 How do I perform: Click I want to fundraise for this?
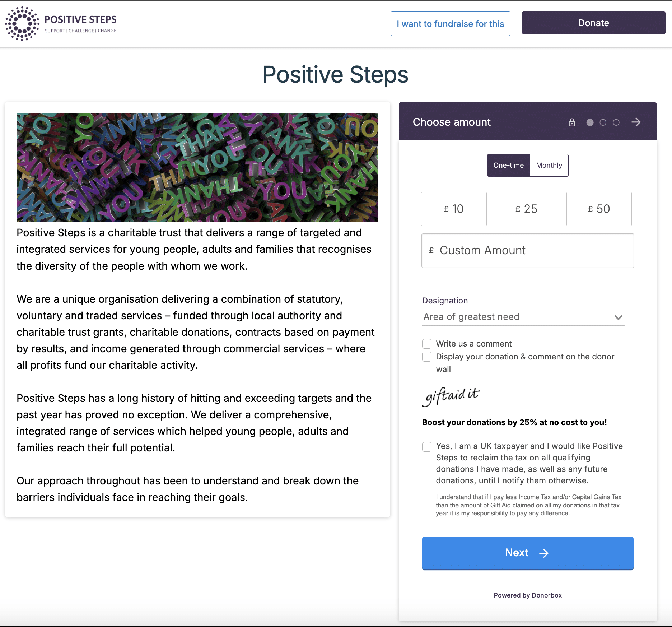[x=450, y=24]
